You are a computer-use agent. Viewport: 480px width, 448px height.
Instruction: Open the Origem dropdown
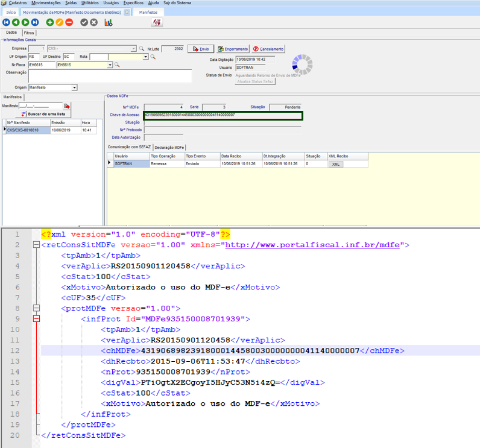74,87
